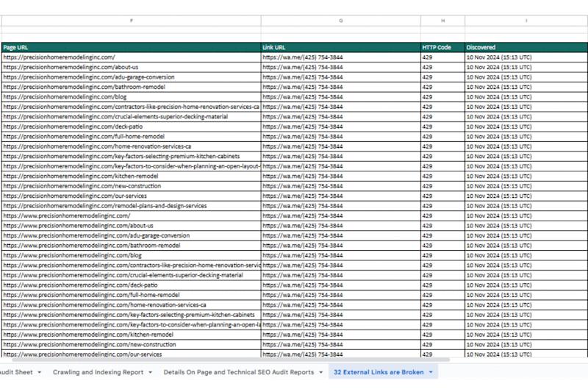Expand dropdown arrow of 32 External Links are Broken tab
Image resolution: width=588 pixels, height=392 pixels.
[x=431, y=372]
